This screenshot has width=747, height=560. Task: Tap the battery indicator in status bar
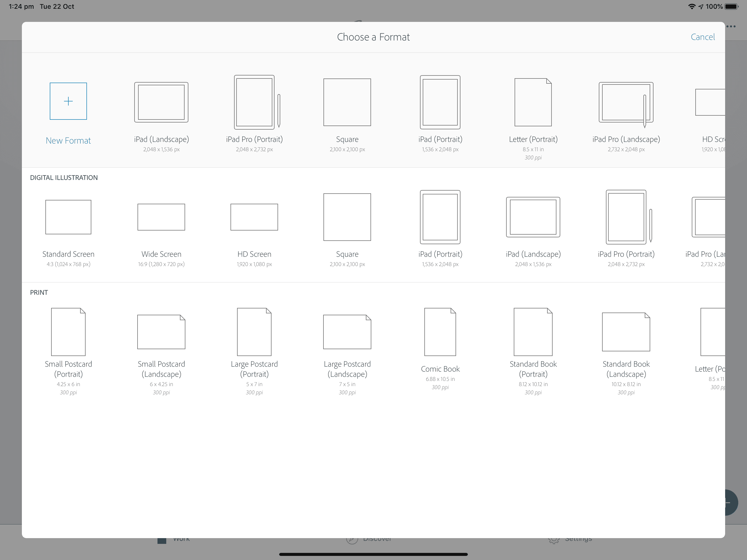pos(731,6)
